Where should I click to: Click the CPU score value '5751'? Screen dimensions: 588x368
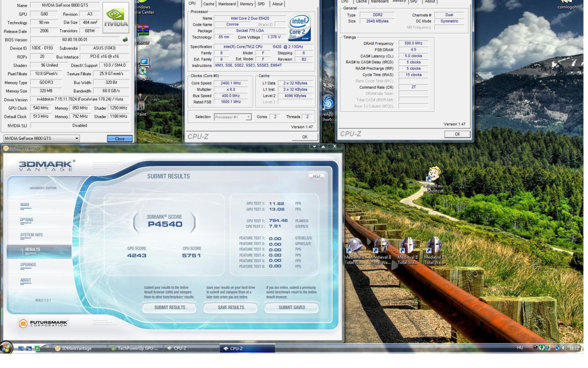191,255
